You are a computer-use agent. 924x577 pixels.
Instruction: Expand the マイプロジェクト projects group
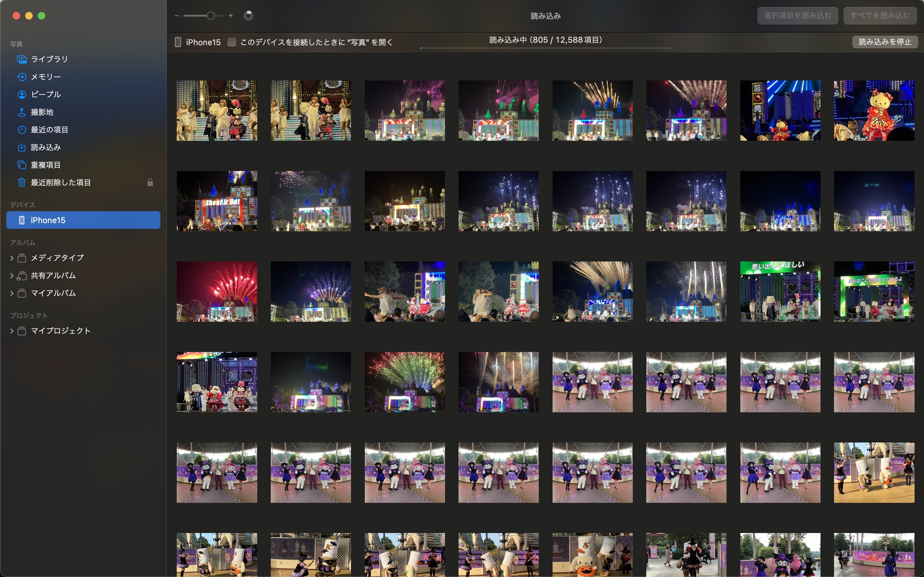coord(12,331)
